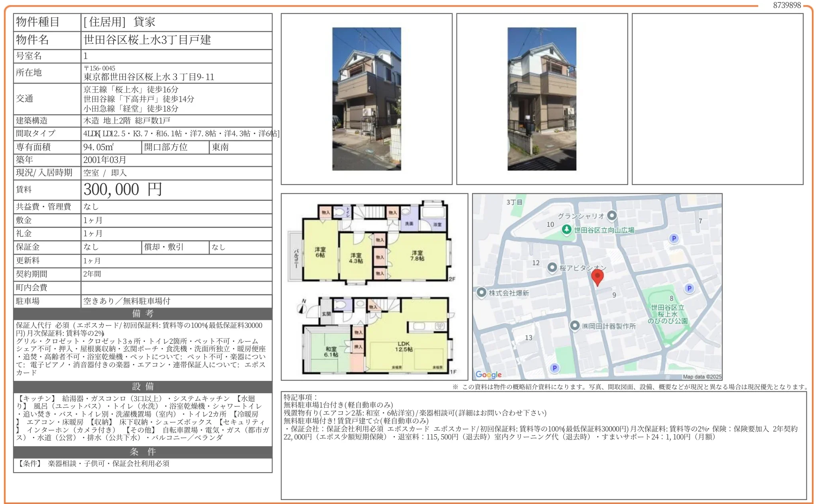This screenshot has width=819, height=504.
Task: Click the 1F LDK floor plan room
Action: tap(404, 346)
